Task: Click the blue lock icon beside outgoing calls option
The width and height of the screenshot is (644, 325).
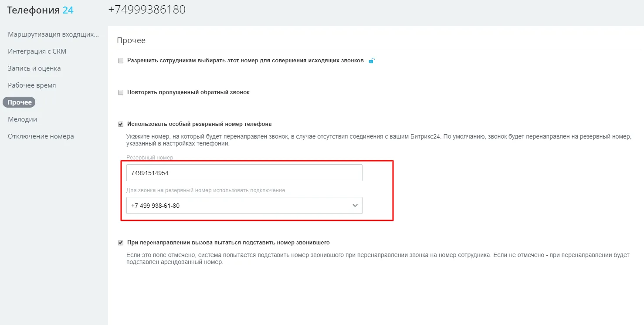Action: tap(371, 61)
